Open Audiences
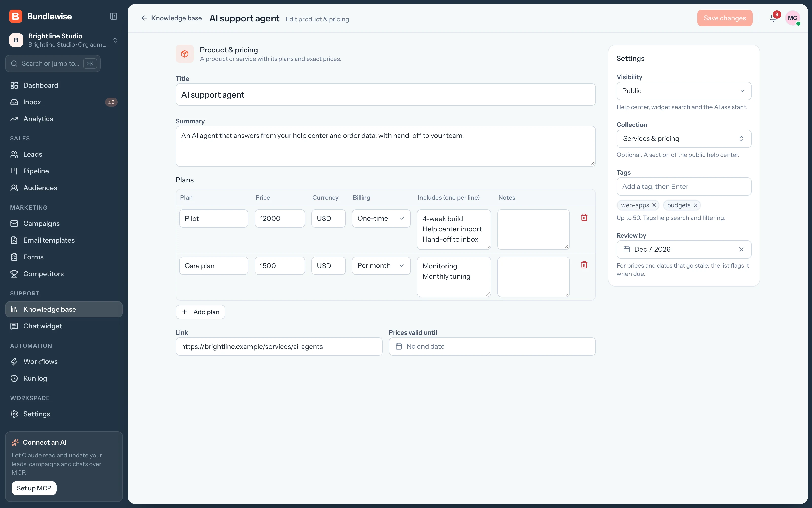Viewport: 812px width, 508px height. 64,188
